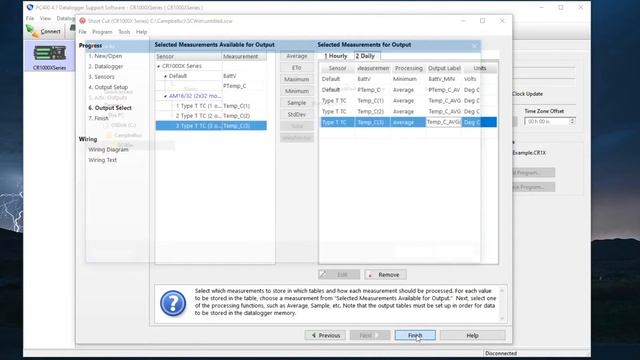640x360 pixels.
Task: Click the ETo processing button
Action: pyautogui.click(x=297, y=68)
